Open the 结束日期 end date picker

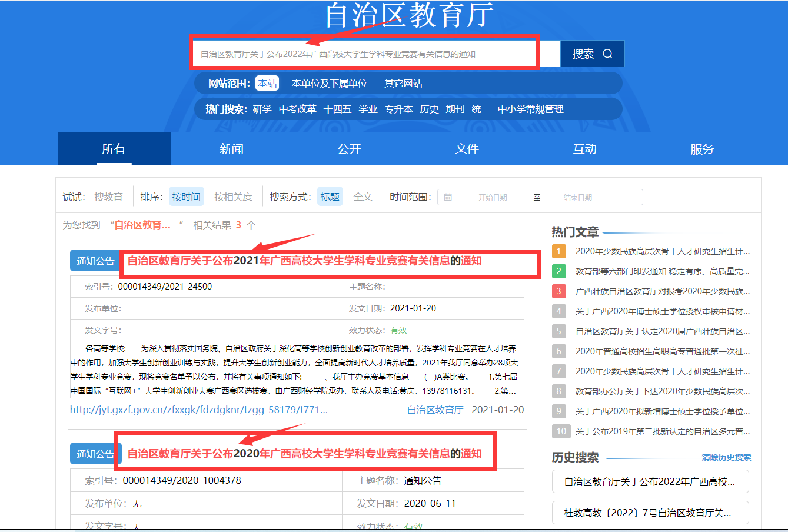tap(577, 197)
